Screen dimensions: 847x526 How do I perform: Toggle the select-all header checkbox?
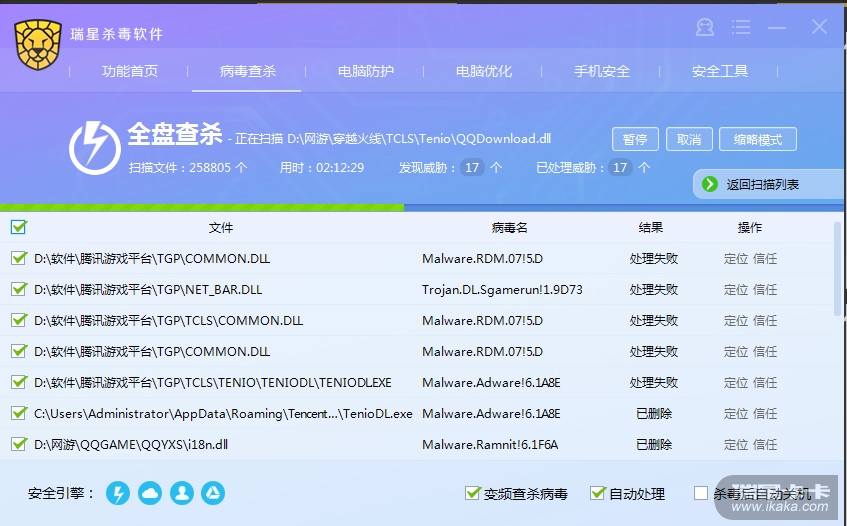(18, 227)
